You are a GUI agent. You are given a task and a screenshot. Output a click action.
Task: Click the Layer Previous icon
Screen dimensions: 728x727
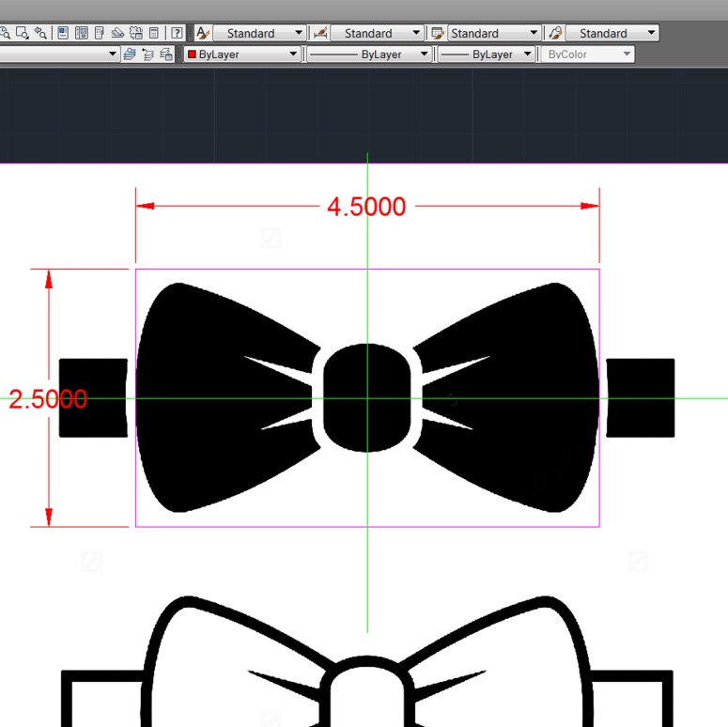pos(147,54)
